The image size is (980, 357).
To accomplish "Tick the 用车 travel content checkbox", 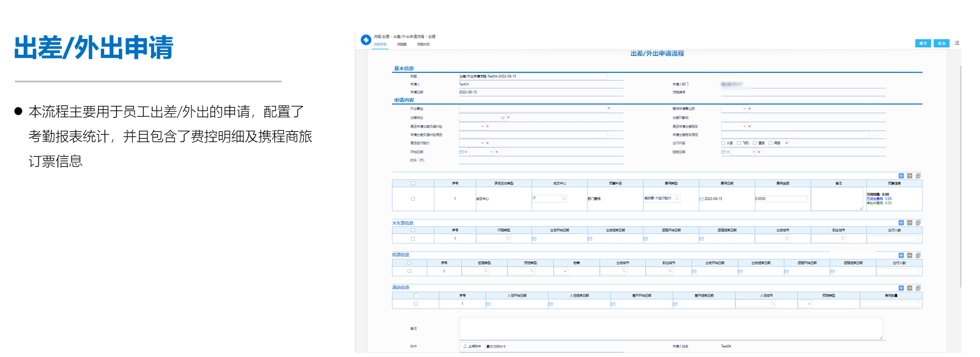I will click(x=770, y=143).
